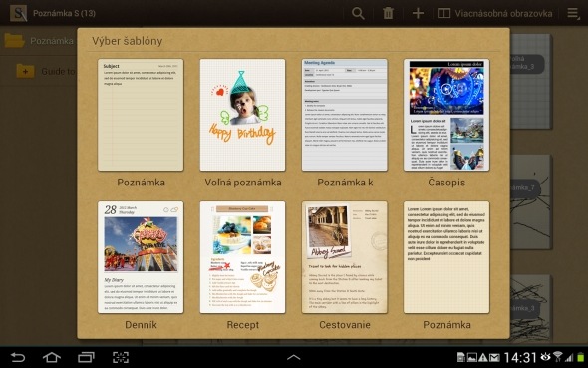Screen dimensions: 588x368
Task: Tap the plus add note icon
Action: coord(418,14)
